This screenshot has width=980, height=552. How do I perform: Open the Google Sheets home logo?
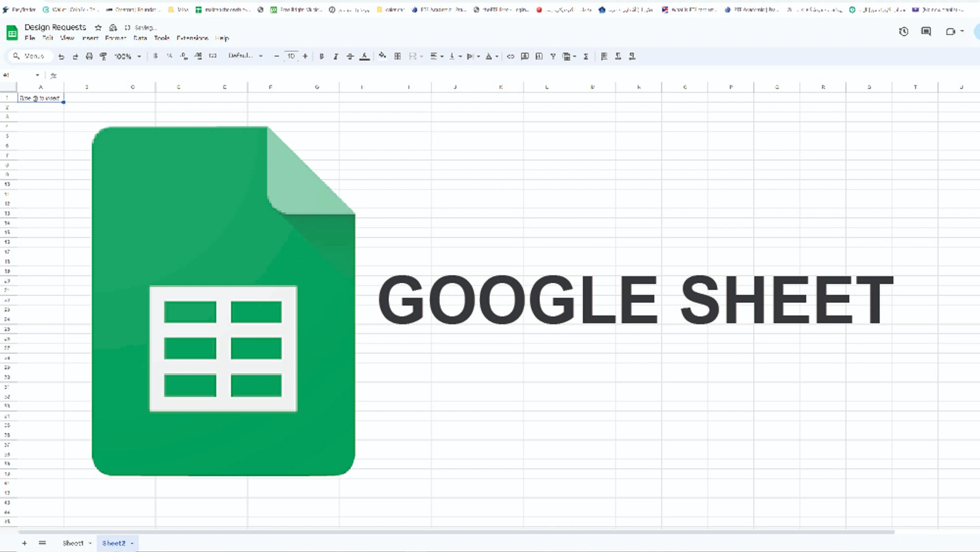12,32
